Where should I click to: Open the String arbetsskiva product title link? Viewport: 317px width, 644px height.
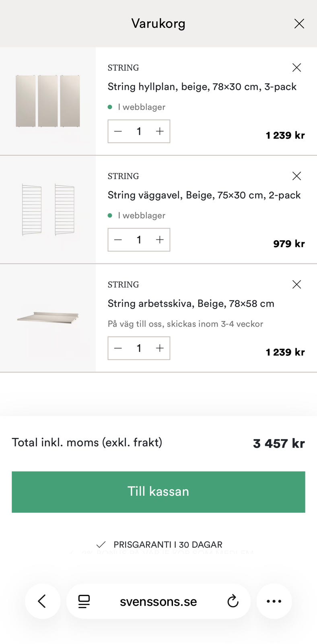tap(191, 303)
